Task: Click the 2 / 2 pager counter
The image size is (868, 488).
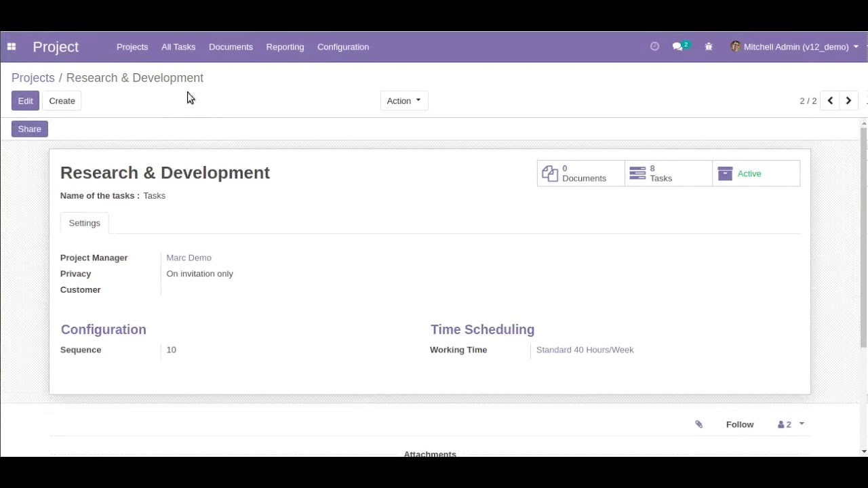Action: point(808,101)
